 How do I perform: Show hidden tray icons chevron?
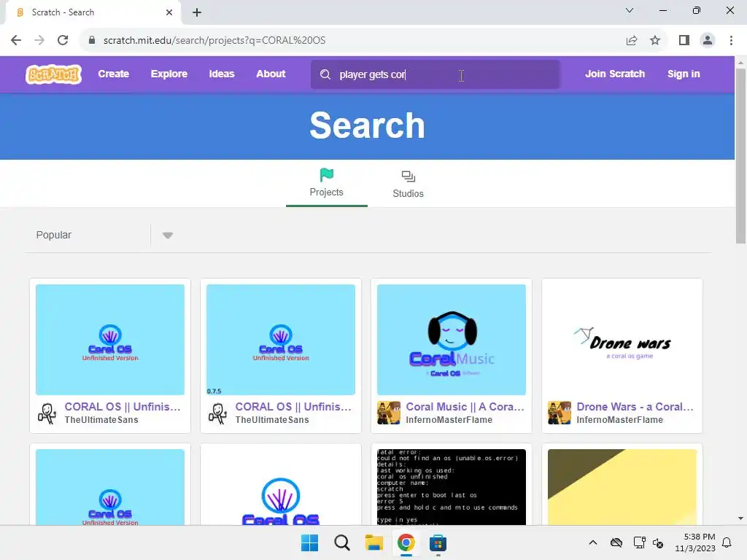pos(592,542)
